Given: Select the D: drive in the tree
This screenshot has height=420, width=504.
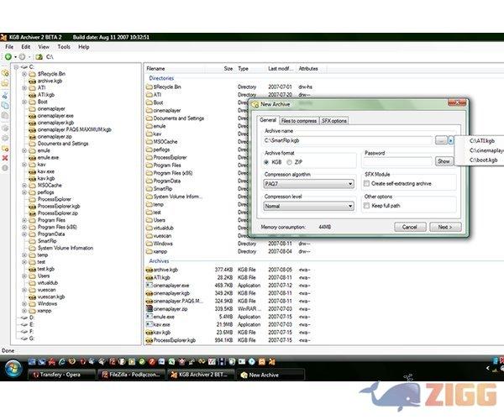Looking at the screenshot, I should (x=32, y=318).
